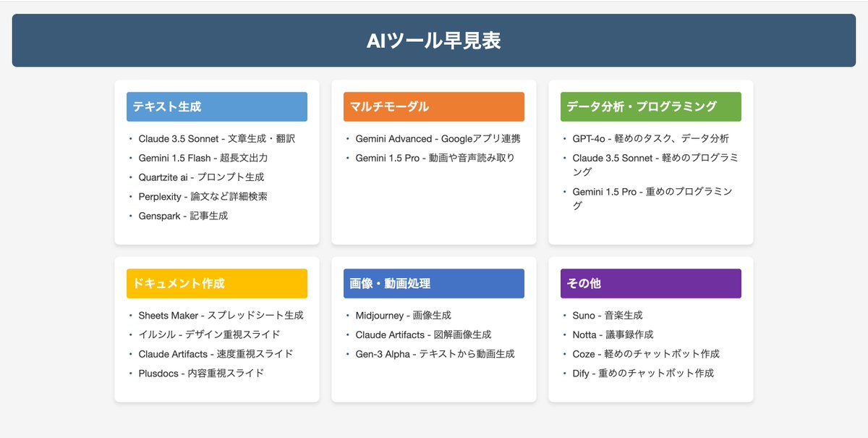Select the purple "その他" header

pyautogui.click(x=651, y=284)
